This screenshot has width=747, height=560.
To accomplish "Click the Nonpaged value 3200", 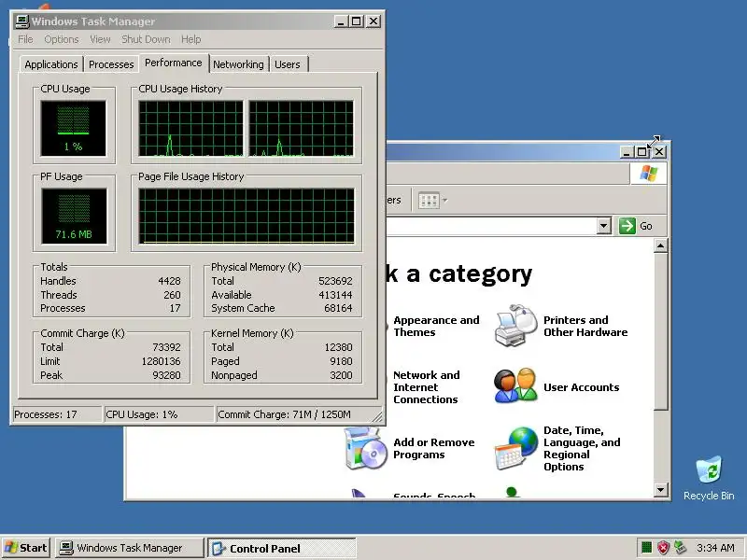I will [341, 375].
